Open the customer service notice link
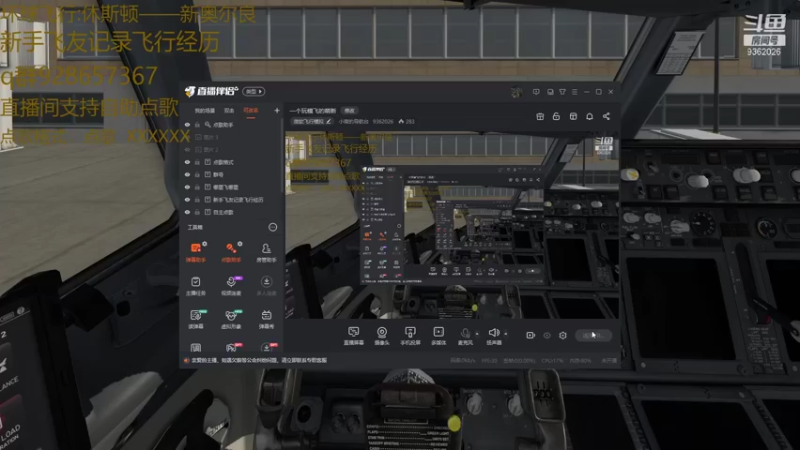This screenshot has height=450, width=800. [258, 360]
